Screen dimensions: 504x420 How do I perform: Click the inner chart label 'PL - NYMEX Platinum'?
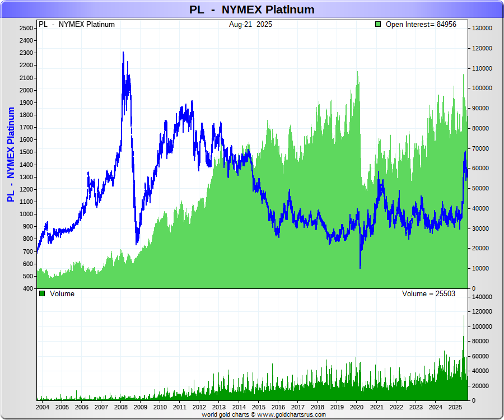tap(77, 25)
